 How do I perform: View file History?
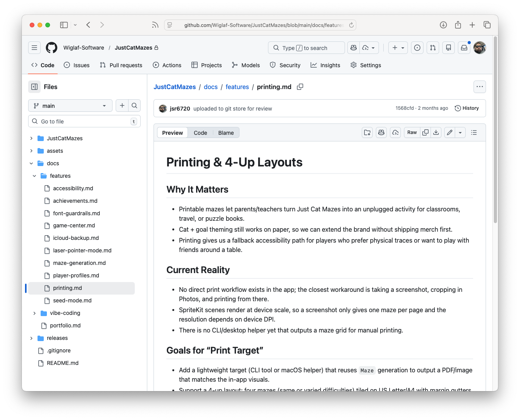[x=466, y=108]
